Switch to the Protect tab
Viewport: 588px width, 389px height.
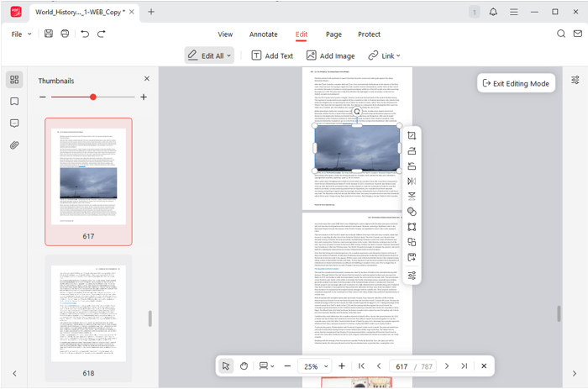point(369,34)
